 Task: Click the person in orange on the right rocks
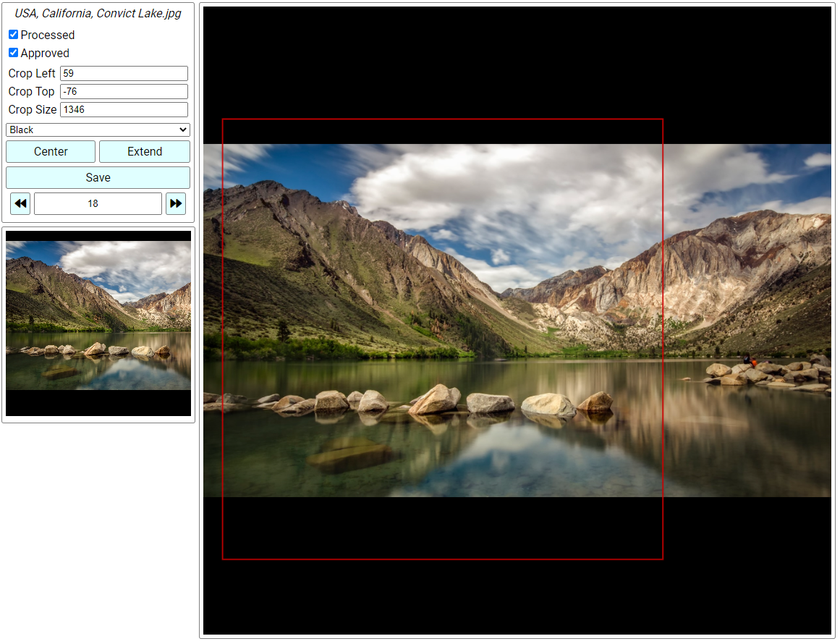[x=753, y=362]
